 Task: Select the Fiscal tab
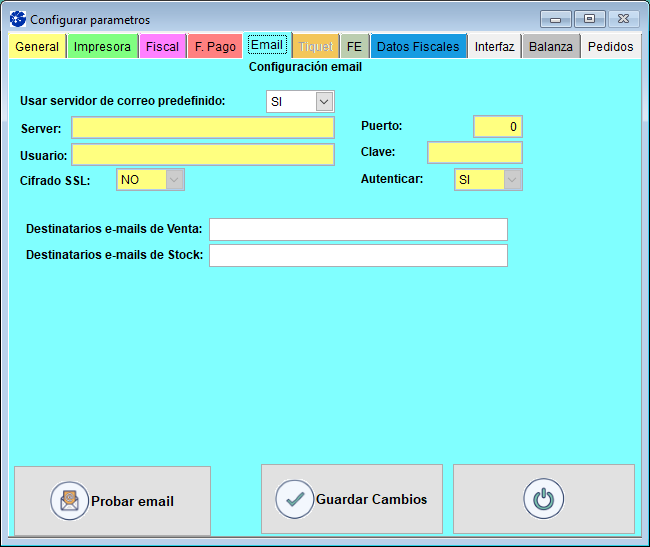click(x=162, y=46)
